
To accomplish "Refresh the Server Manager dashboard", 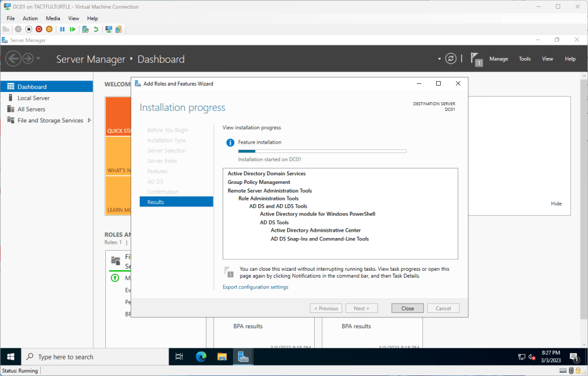I will click(452, 59).
